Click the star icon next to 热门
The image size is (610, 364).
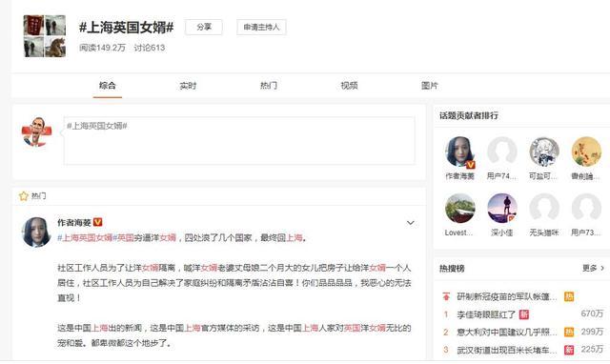tap(24, 195)
